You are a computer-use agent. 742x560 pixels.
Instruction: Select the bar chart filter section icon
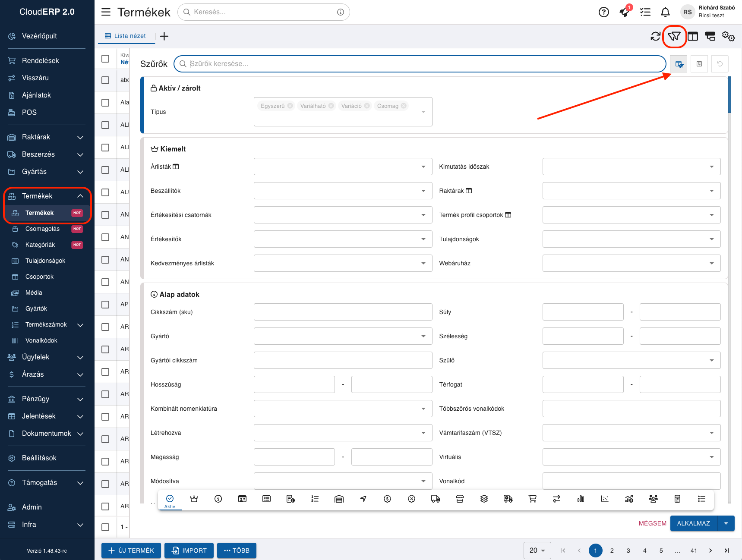[x=581, y=499]
